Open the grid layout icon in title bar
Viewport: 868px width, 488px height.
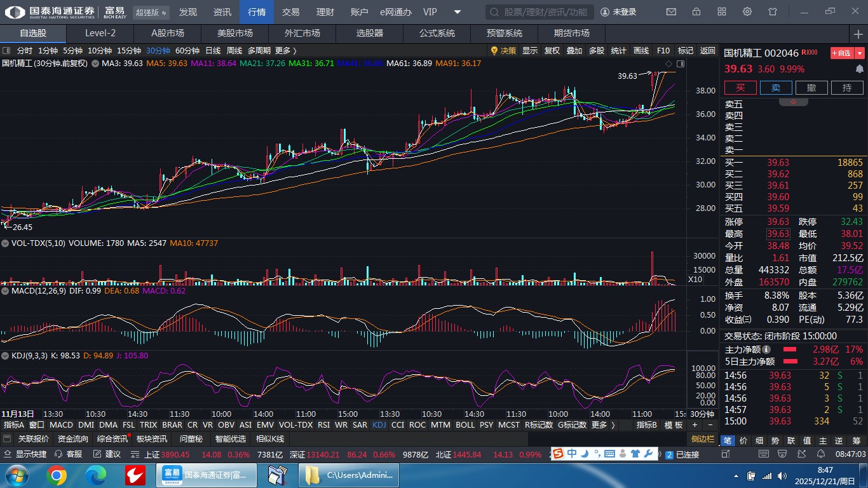tap(722, 12)
